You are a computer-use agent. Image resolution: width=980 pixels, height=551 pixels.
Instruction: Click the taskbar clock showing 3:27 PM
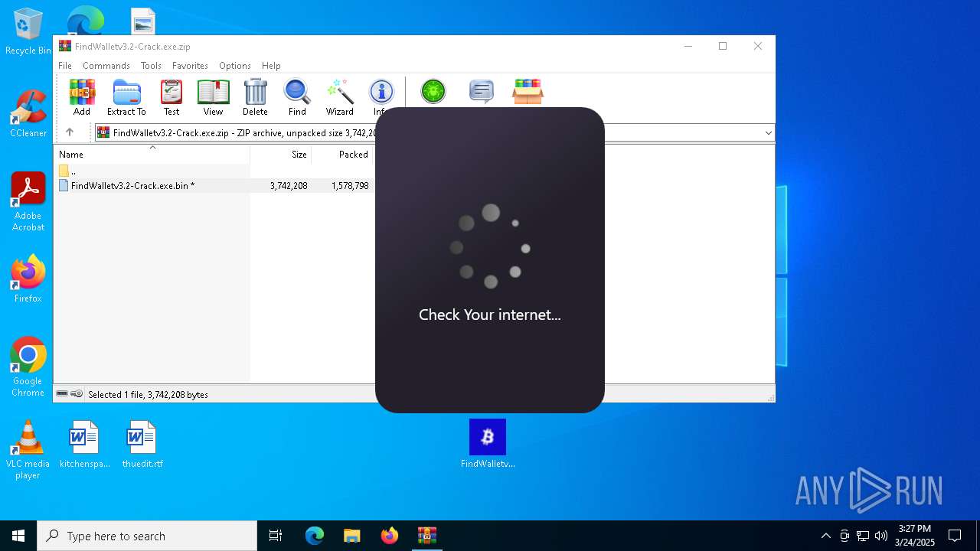pyautogui.click(x=915, y=536)
